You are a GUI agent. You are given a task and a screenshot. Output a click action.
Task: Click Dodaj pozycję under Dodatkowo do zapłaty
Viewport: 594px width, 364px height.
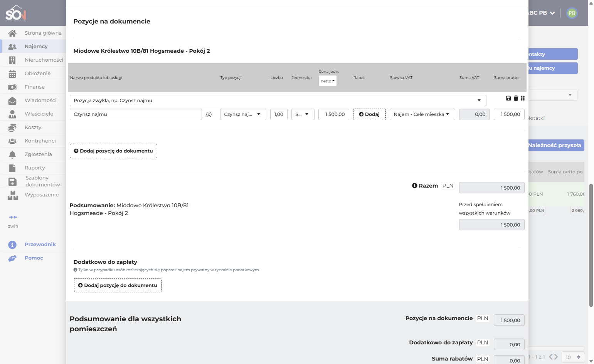tap(118, 285)
